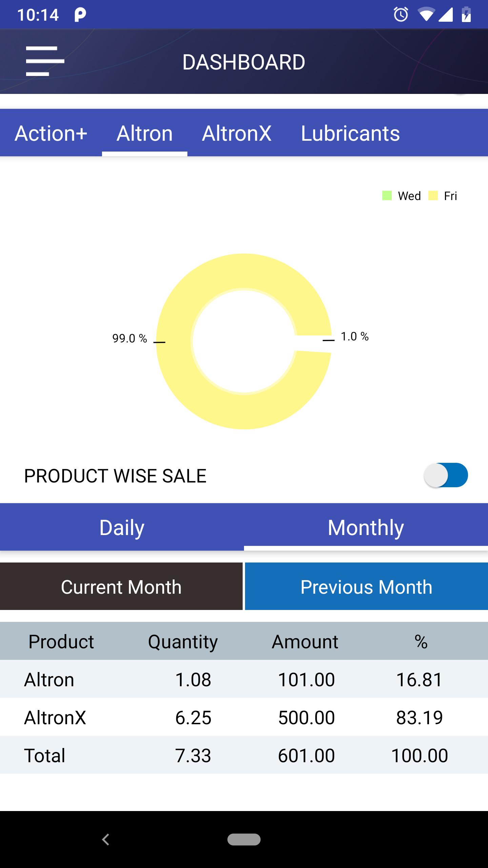Viewport: 488px width, 868px height.
Task: Show the Daily sales view
Action: (x=122, y=527)
